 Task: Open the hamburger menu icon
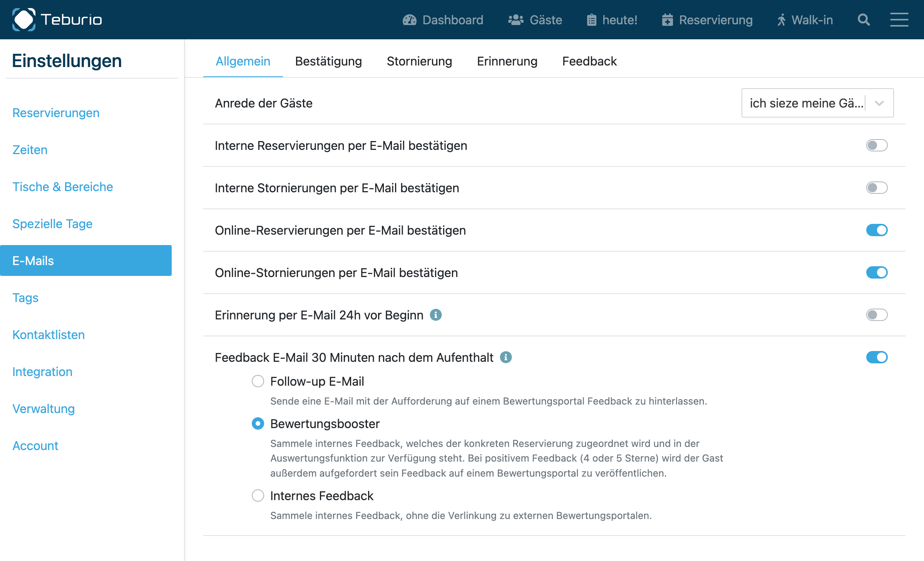[899, 20]
